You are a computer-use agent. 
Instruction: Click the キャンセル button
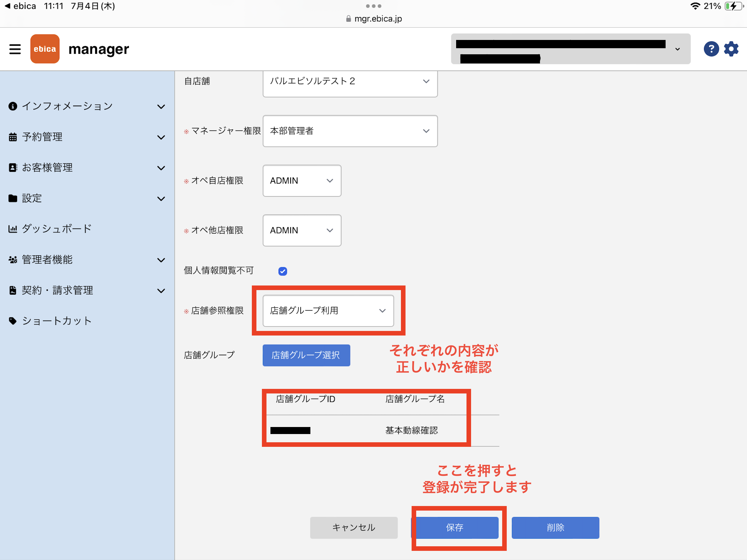[x=354, y=528]
